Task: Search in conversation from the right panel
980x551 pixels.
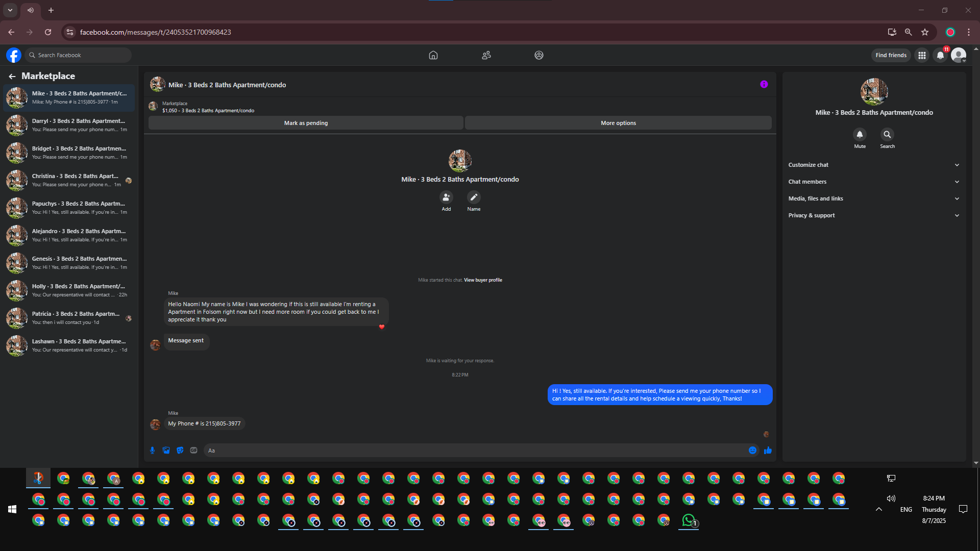Action: coord(887,135)
